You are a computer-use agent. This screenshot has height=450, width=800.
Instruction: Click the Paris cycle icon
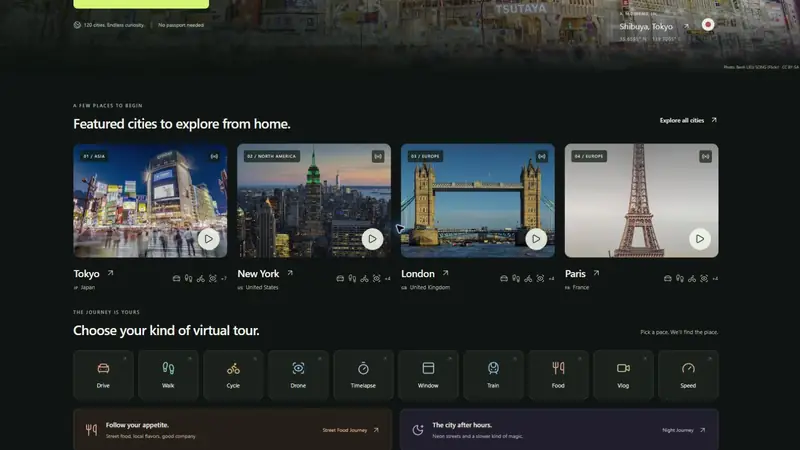692,279
